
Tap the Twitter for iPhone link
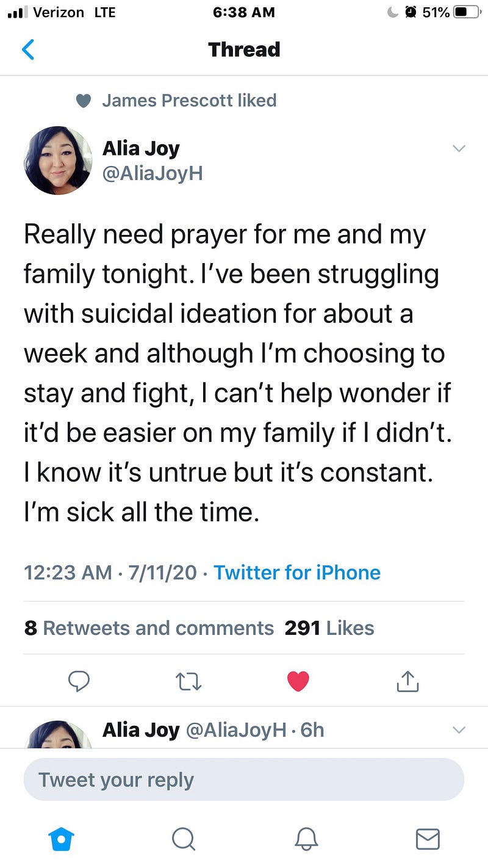pos(297,573)
